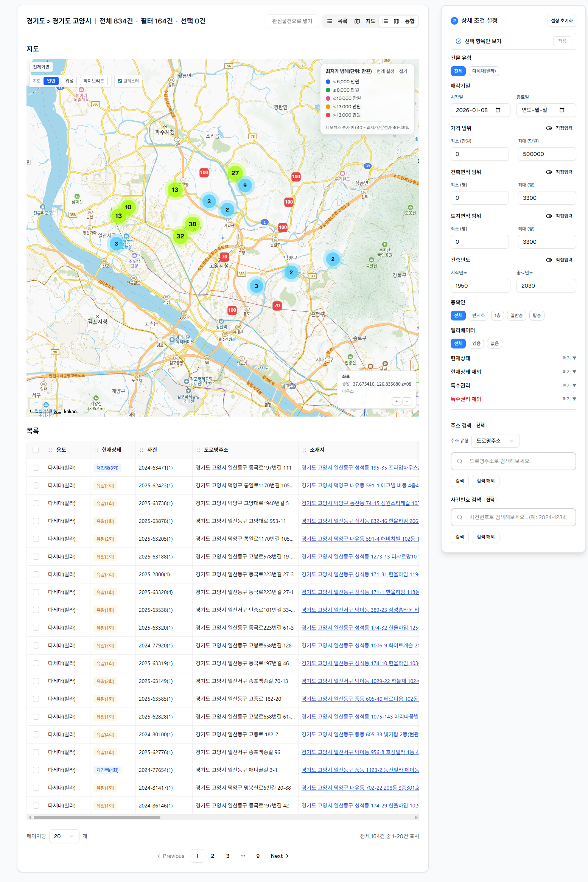
Task: Switch map type to 위성
Action: click(x=69, y=81)
